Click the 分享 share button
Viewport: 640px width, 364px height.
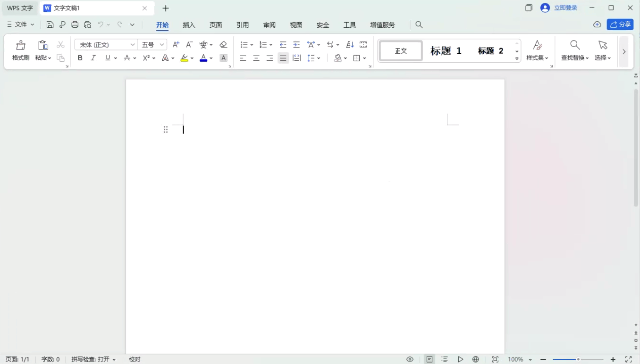tap(620, 25)
